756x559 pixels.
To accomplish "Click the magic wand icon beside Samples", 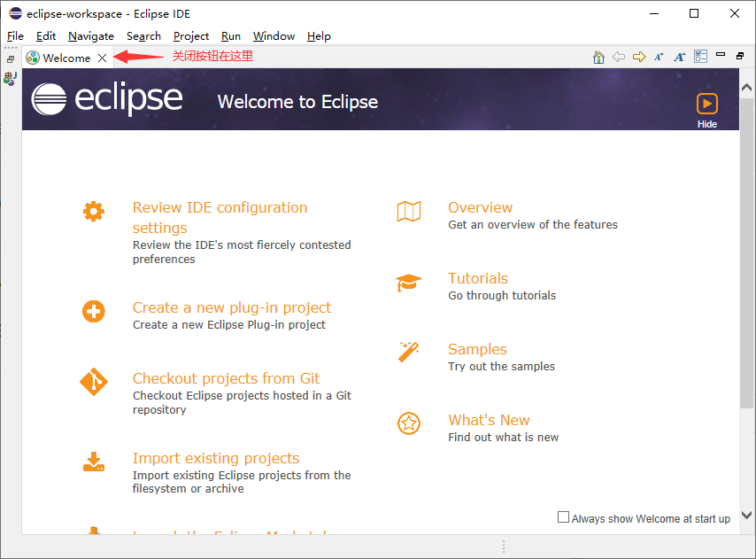I will (x=409, y=352).
